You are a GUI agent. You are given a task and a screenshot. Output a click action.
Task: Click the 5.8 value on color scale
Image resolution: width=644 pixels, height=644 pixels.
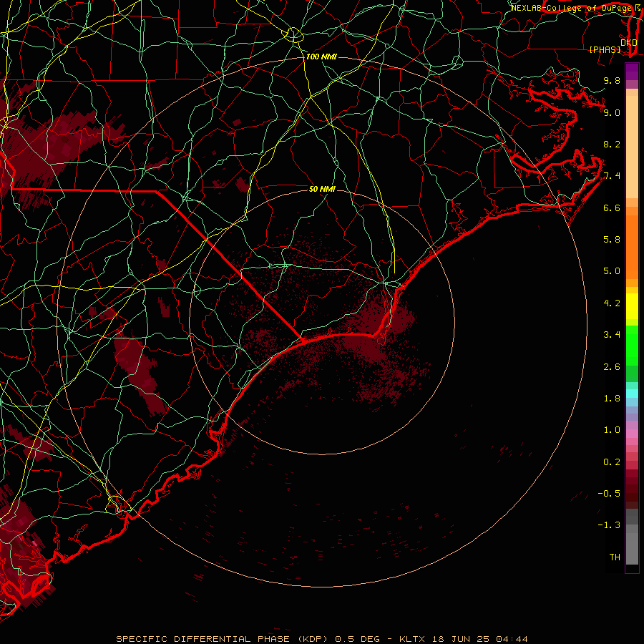[612, 240]
